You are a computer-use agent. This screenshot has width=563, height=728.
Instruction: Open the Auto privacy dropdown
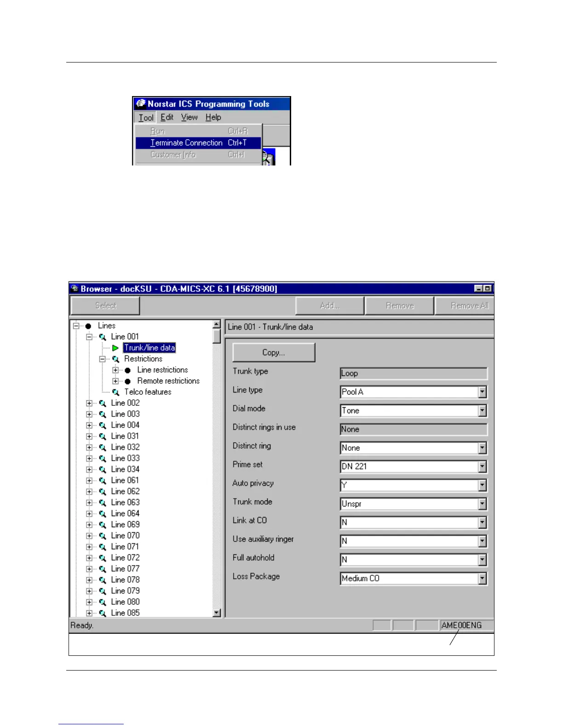click(x=482, y=485)
